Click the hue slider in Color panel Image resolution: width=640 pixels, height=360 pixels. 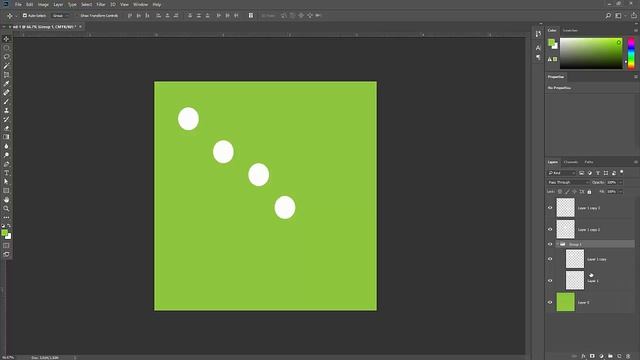[x=631, y=53]
